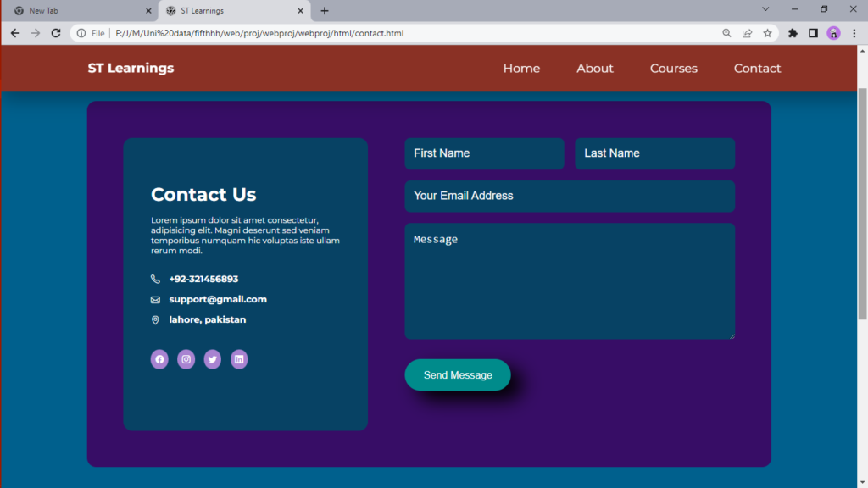Click the Contact Us heading
The height and width of the screenshot is (488, 868).
[x=203, y=194]
